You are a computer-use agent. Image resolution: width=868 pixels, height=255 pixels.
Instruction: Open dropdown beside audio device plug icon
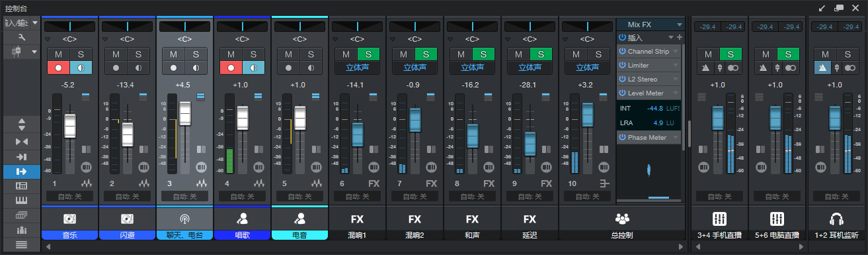(x=34, y=51)
